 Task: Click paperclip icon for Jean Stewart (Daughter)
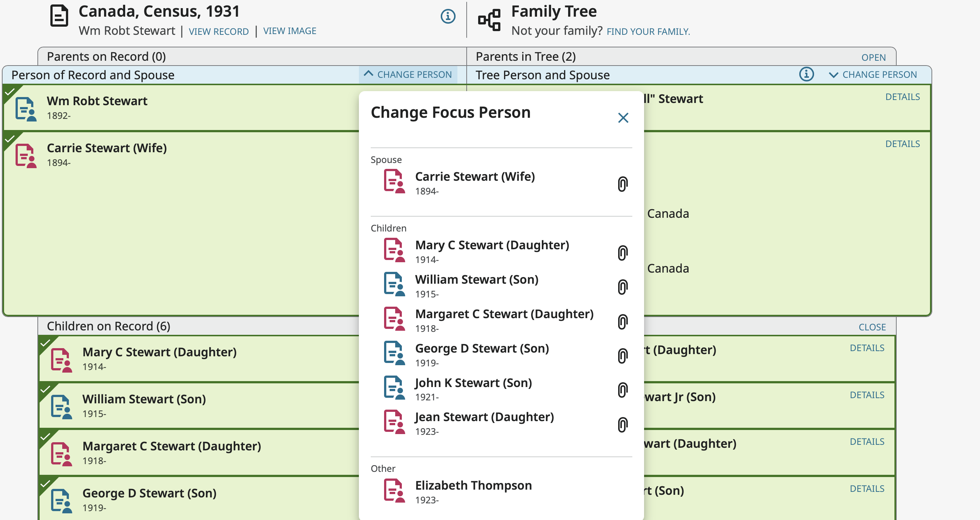coord(622,424)
